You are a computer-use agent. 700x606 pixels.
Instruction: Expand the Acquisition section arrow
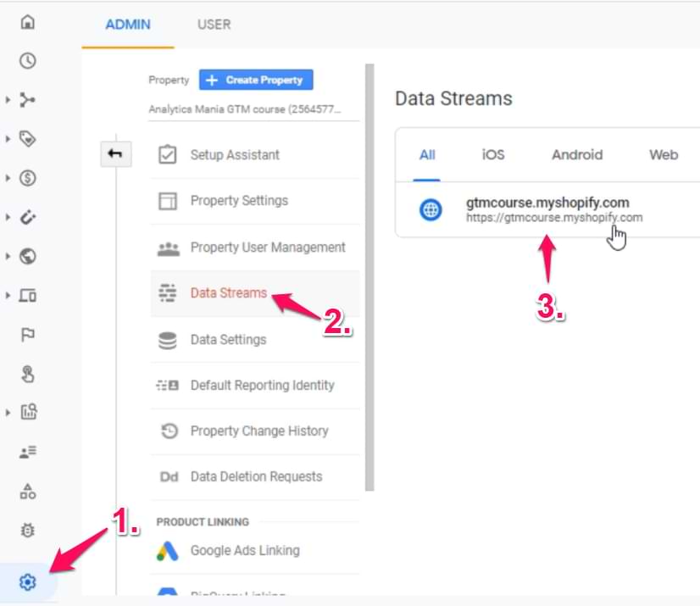point(8,100)
